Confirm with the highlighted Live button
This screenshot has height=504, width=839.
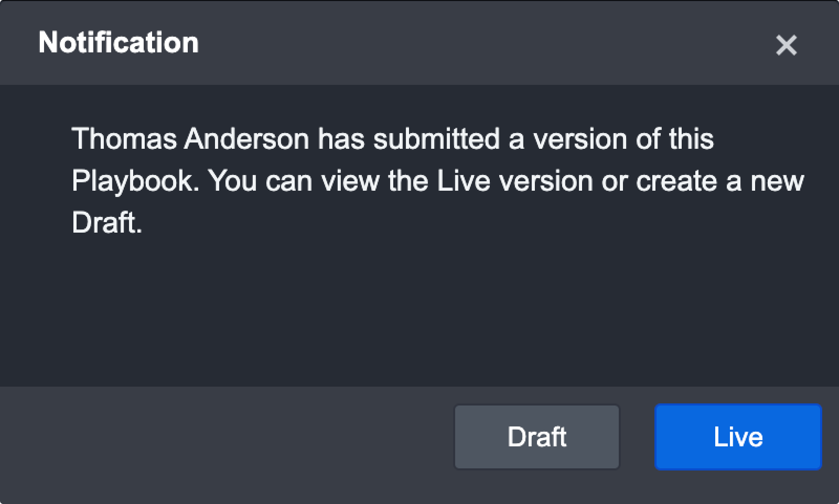(738, 437)
